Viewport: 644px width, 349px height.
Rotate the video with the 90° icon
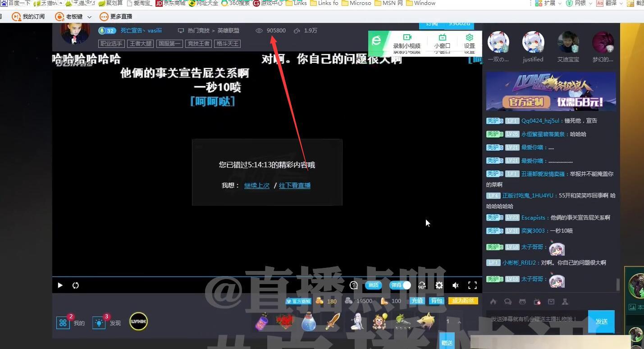pos(422,285)
